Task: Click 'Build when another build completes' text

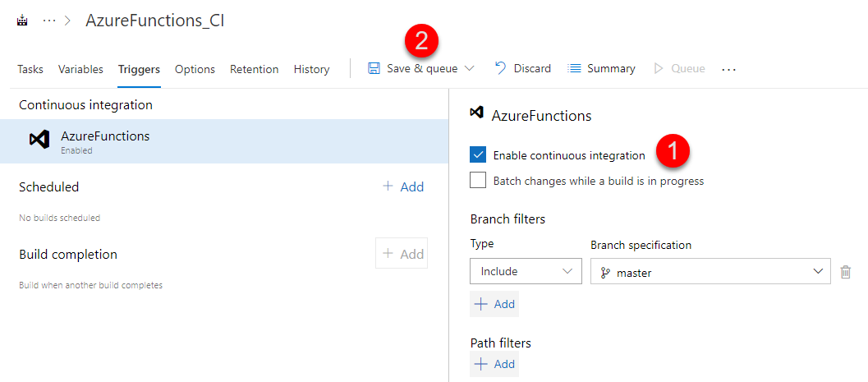Action: click(x=91, y=286)
